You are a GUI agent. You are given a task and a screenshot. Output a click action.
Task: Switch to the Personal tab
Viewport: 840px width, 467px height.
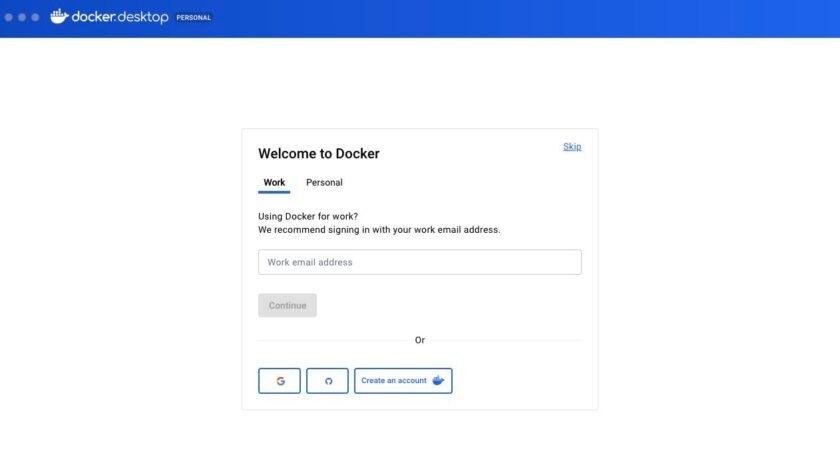[x=324, y=183]
